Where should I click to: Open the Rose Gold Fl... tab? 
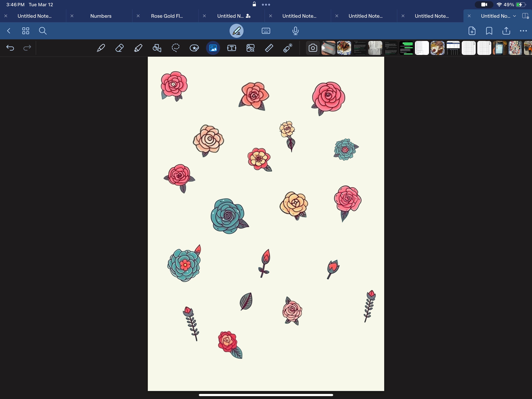(x=167, y=16)
